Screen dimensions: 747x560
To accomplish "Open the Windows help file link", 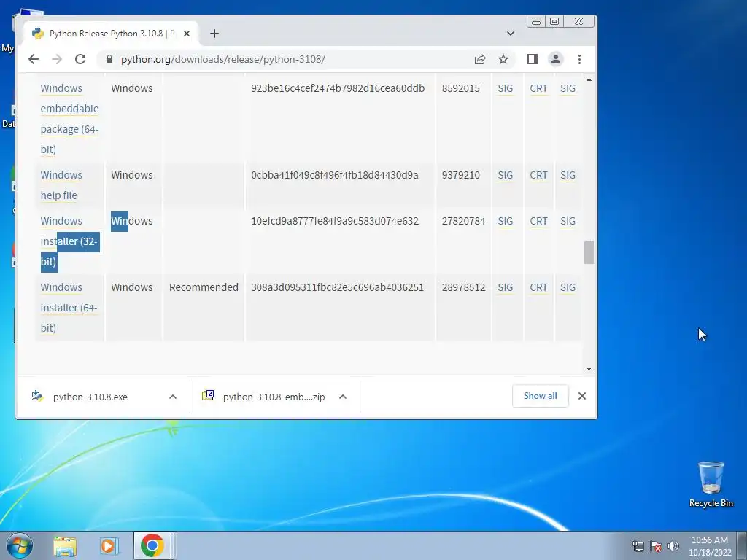I will click(61, 184).
